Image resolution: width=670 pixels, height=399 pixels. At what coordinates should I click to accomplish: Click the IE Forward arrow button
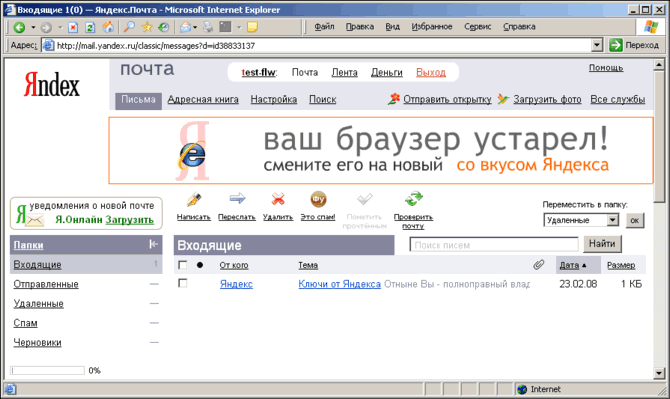[46, 27]
